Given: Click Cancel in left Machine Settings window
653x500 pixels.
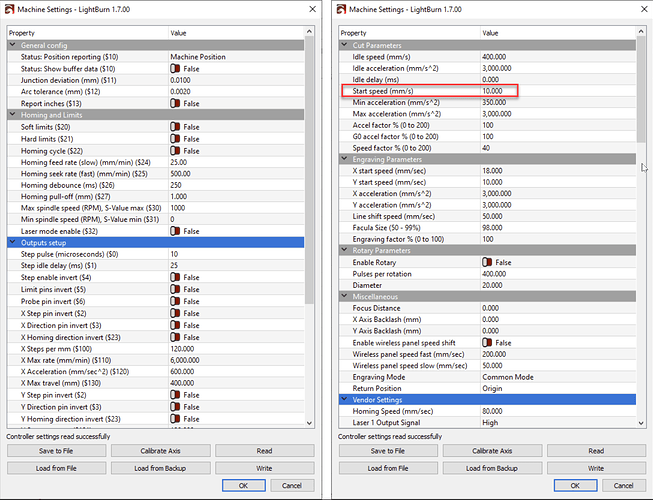Looking at the screenshot, I should (x=292, y=485).
